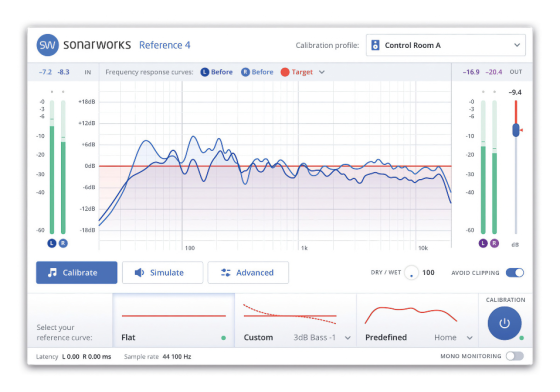Switch to the Simulate tab

pos(162,272)
